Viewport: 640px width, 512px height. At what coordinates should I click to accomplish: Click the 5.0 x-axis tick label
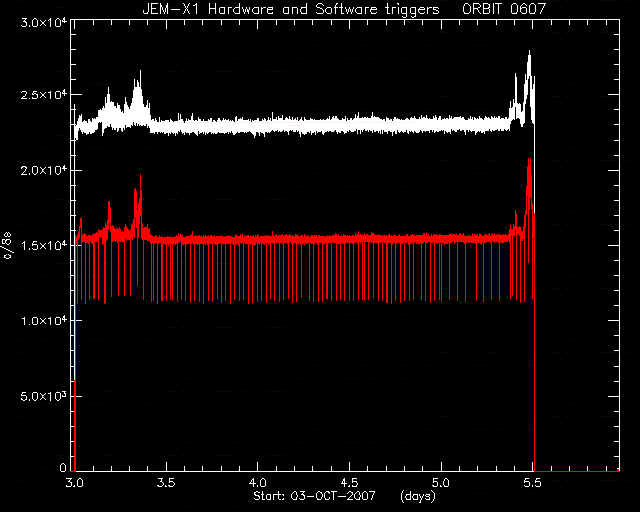[x=441, y=483]
